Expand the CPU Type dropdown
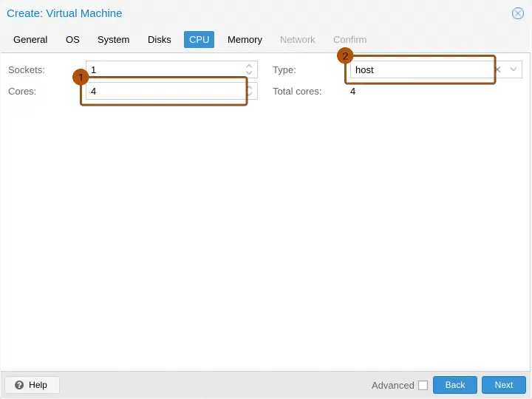532x399 pixels. click(514, 69)
